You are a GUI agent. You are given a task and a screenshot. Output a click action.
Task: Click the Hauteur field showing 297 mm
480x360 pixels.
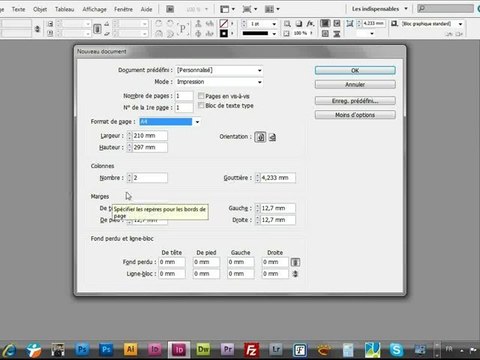click(150, 147)
